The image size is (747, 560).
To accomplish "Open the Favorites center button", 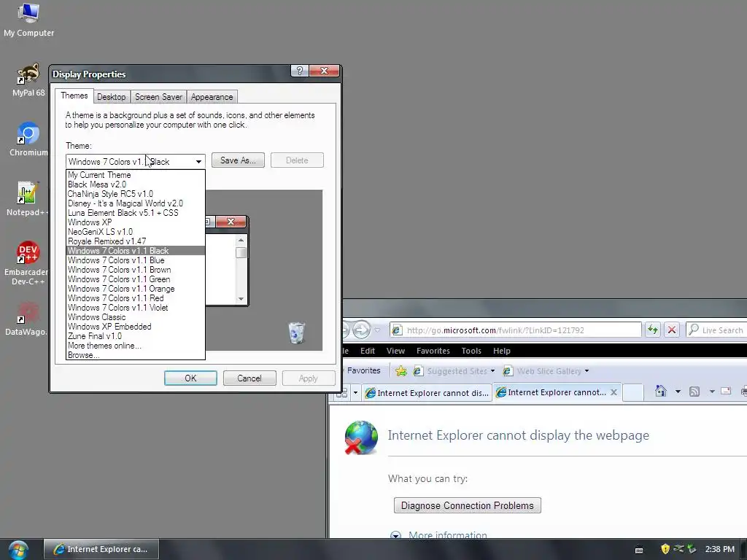I will (362, 370).
